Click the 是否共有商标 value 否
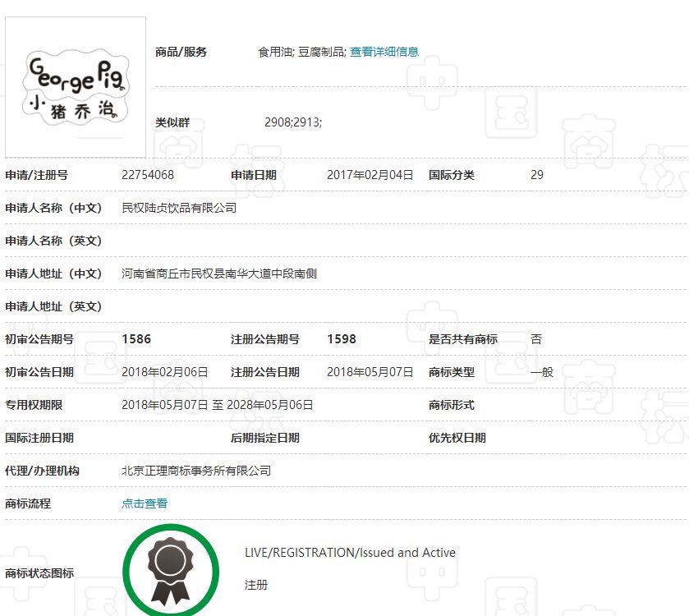 click(x=536, y=339)
